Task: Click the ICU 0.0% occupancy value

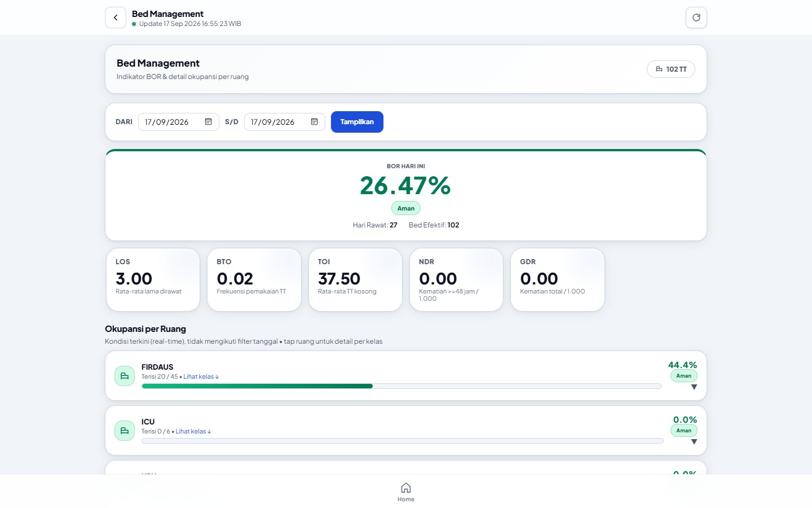Action: 685,420
